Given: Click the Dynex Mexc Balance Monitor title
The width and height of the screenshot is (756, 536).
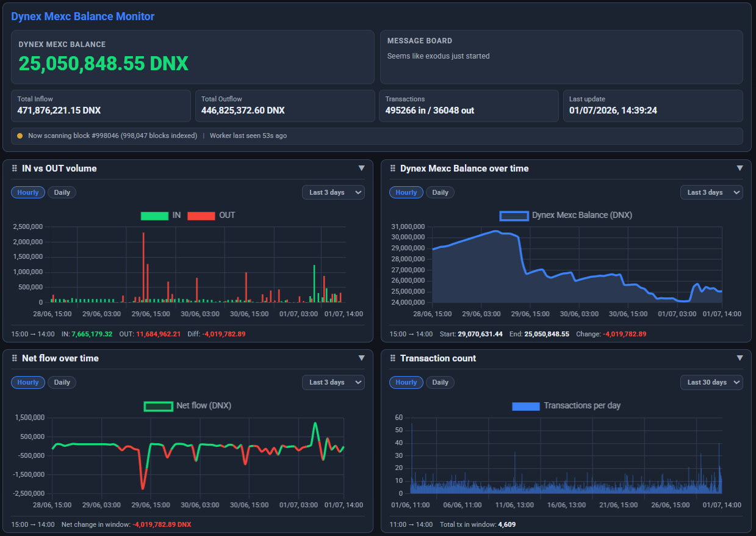Looking at the screenshot, I should (83, 16).
